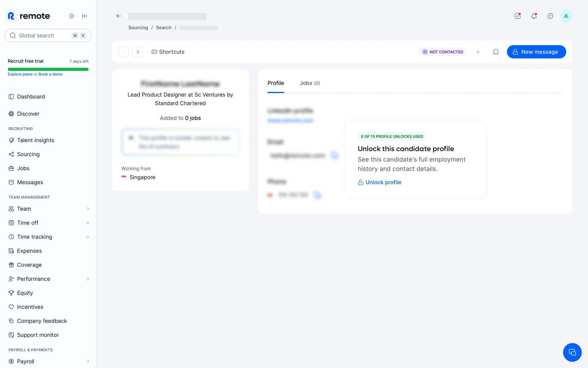
Task: Open the tasks checklist icon in header
Action: (x=518, y=16)
